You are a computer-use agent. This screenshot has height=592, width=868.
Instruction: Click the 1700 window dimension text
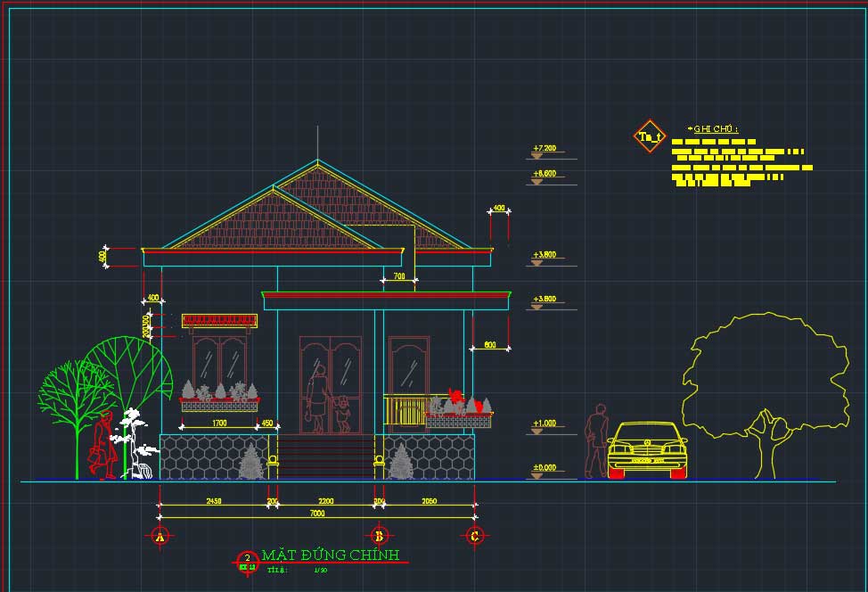[218, 423]
